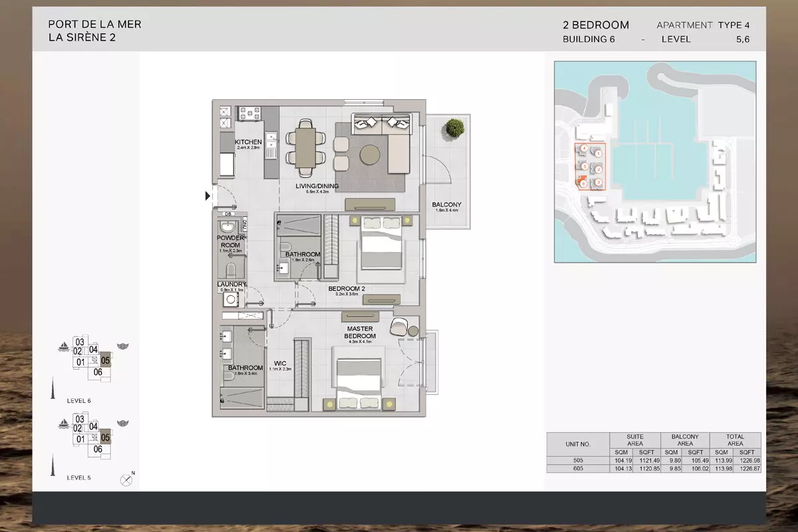Click the north compass icon
Viewport: 798px width, 532px height.
pyautogui.click(x=126, y=480)
